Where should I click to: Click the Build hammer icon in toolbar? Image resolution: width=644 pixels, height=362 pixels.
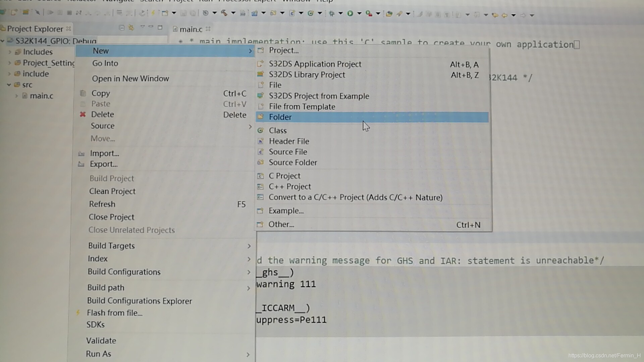(224, 13)
